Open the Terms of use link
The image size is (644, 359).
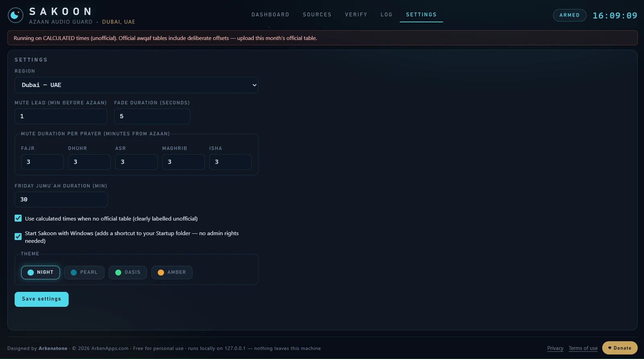pos(583,348)
